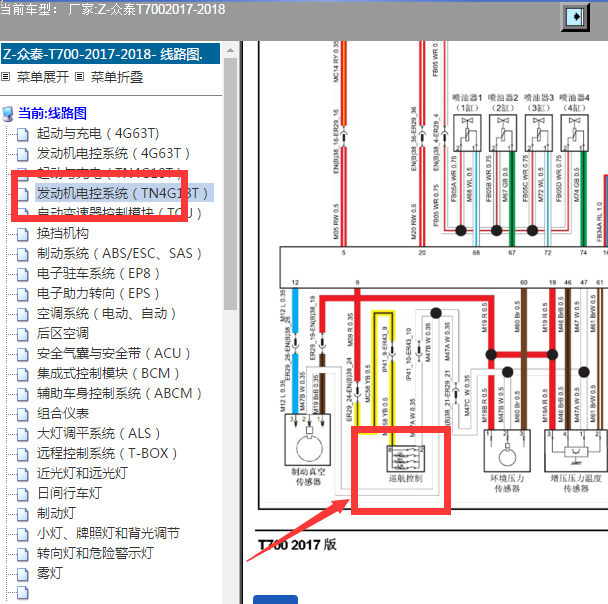Click the sidebar scroll-up arrow

tap(230, 50)
